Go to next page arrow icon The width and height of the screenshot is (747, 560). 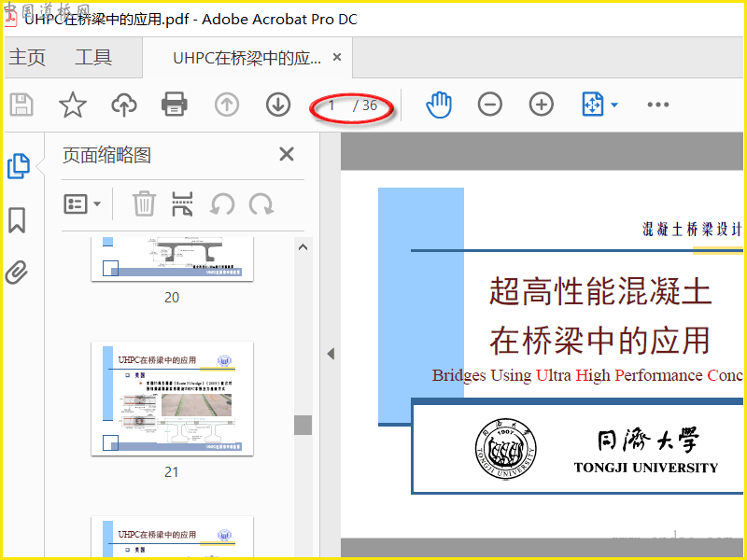(x=278, y=105)
